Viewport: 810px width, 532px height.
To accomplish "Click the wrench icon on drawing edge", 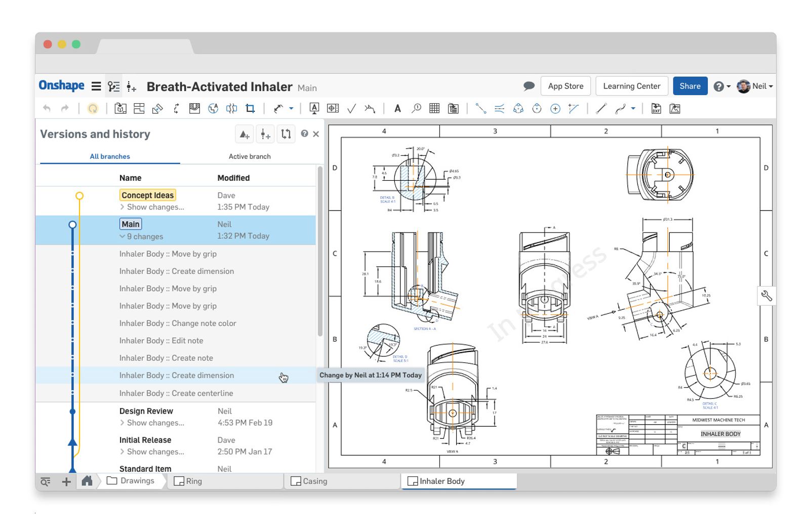I will 766,296.
